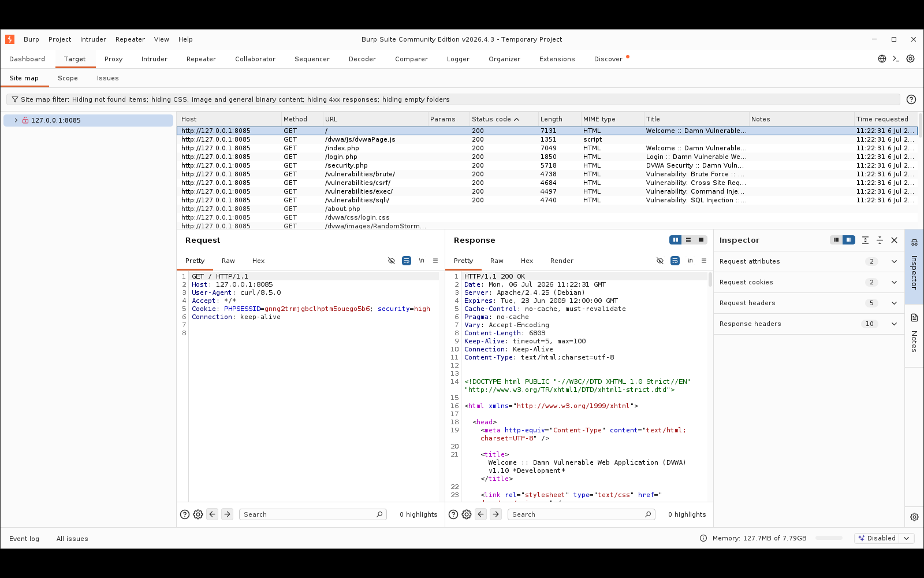Open the terminal command palette icon
Viewport: 924px width, 578px height.
click(x=896, y=59)
